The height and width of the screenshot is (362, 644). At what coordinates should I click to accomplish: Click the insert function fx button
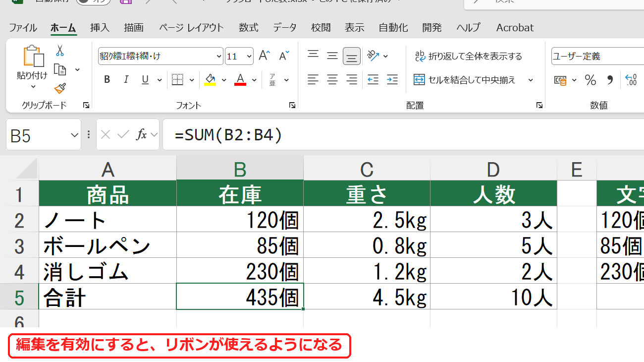point(142,134)
